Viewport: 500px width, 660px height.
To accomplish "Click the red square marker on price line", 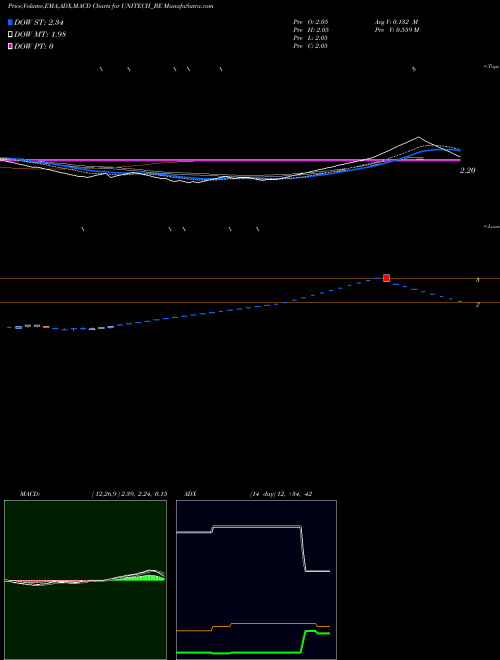I will coord(386,278).
